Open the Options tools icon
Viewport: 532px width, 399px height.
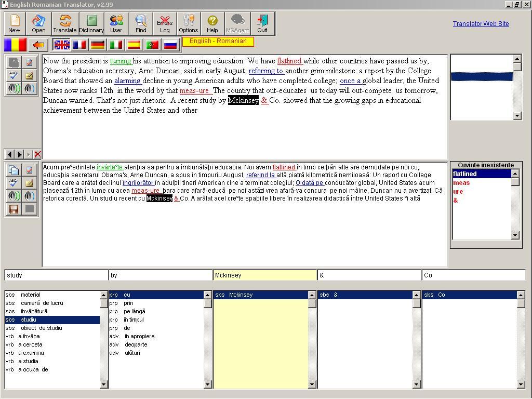pyautogui.click(x=188, y=23)
